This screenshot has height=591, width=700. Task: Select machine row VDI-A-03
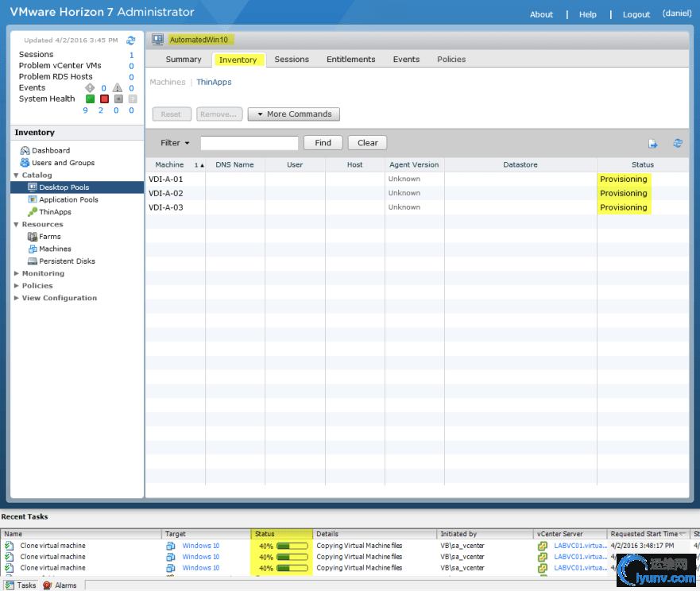coord(417,207)
